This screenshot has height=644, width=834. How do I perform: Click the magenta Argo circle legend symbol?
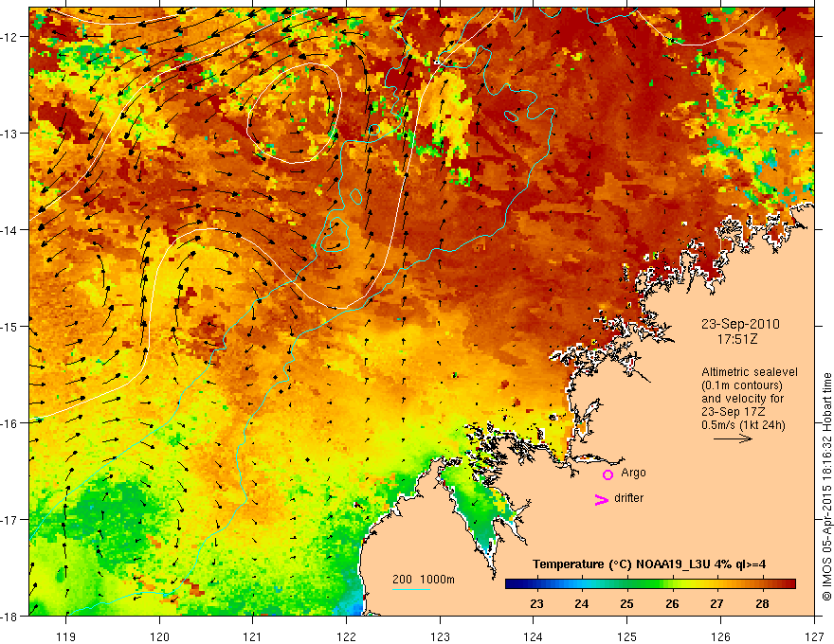tap(607, 474)
